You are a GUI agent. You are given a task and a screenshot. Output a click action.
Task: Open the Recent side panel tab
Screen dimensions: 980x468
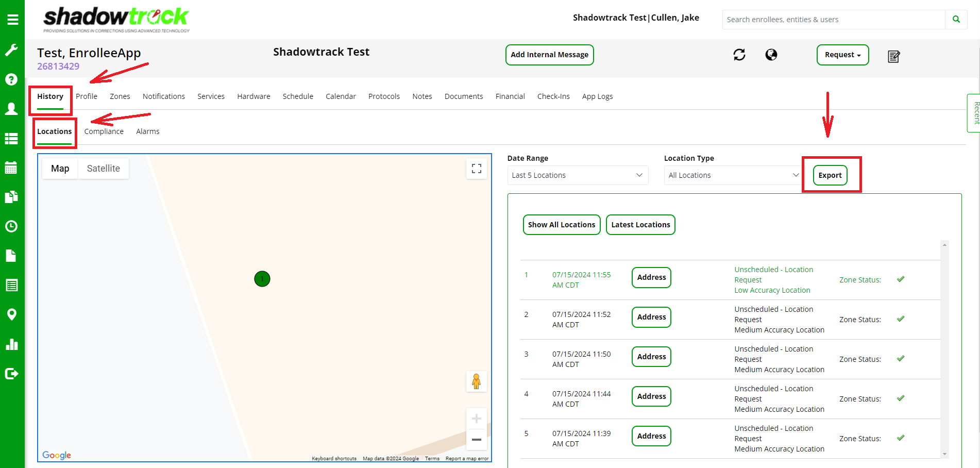(974, 113)
